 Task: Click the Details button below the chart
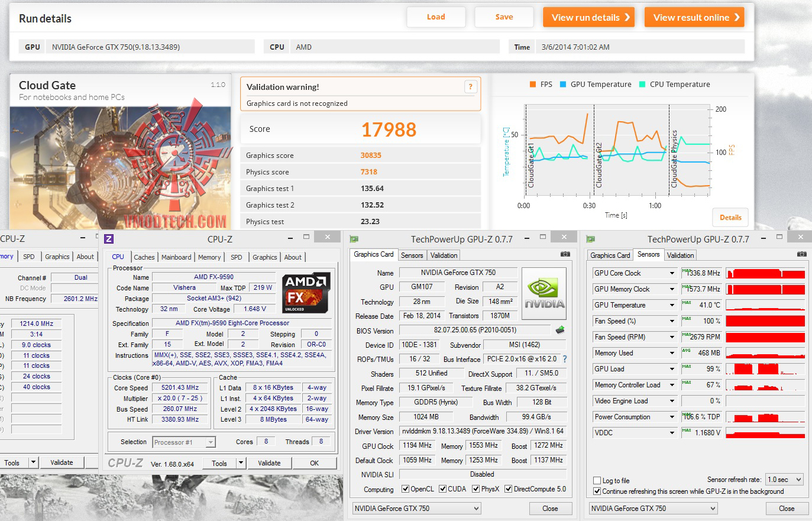pyautogui.click(x=730, y=218)
